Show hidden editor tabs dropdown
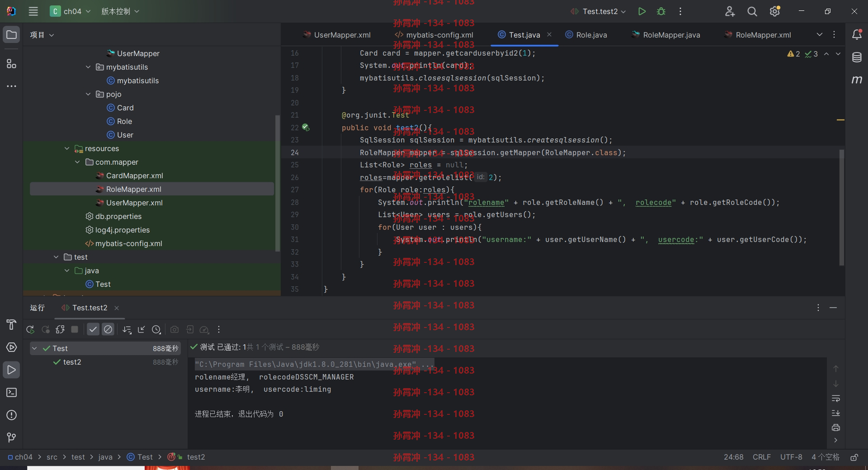 (820, 35)
